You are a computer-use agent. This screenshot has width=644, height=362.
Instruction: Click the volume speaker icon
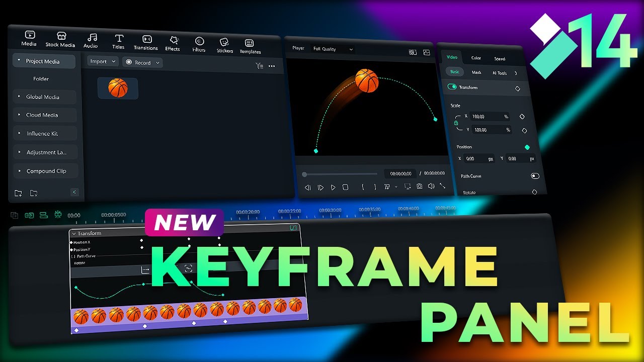click(431, 186)
